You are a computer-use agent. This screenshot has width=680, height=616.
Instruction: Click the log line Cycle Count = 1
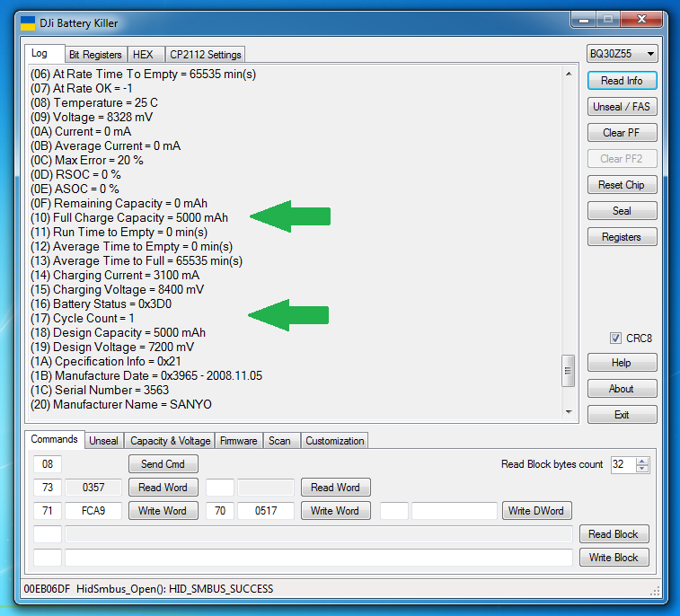coord(83,318)
